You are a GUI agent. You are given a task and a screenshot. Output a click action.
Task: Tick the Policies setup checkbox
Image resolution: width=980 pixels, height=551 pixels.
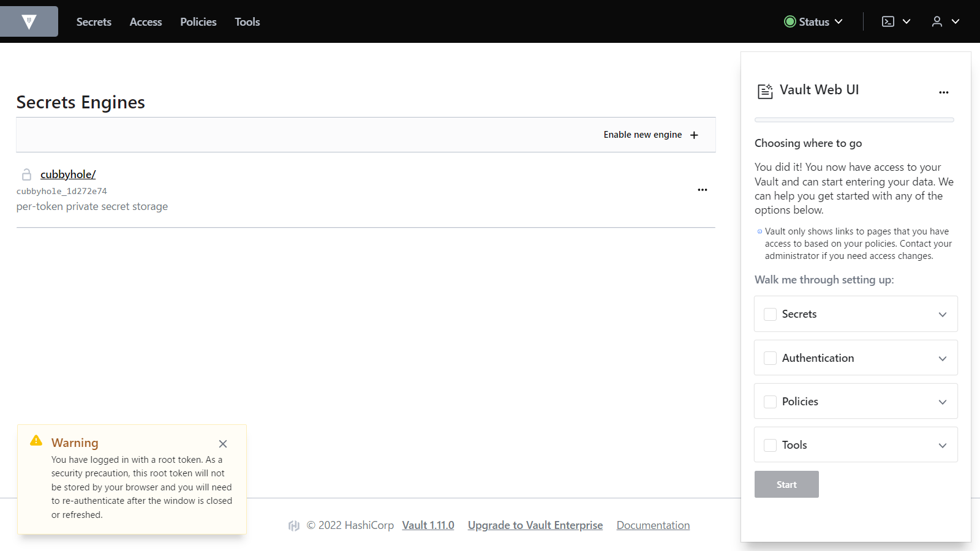click(770, 402)
